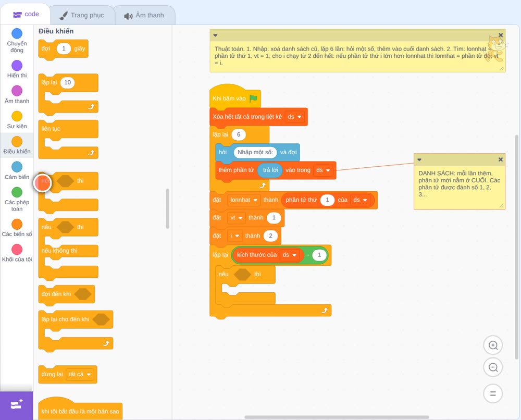
Task: Open the Các biến số category
Action: point(17,228)
